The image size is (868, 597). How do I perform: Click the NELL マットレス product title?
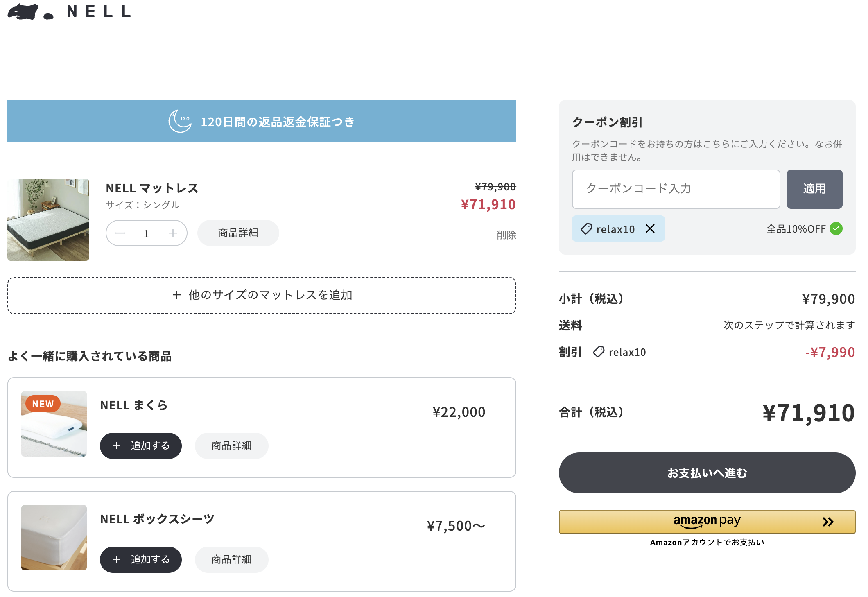click(x=152, y=188)
